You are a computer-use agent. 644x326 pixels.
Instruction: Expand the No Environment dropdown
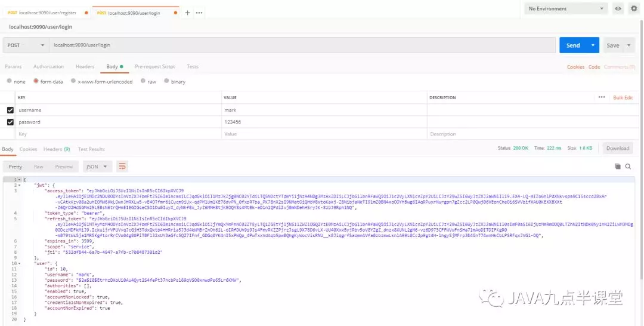[x=566, y=8]
